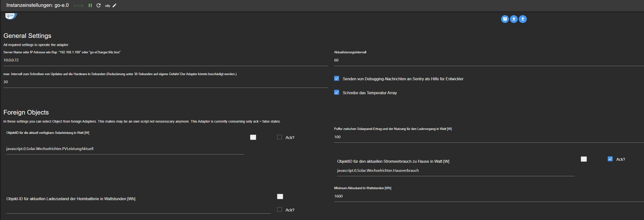Open object picker for Solarleistung ObjektID
Screen dimensions: 644x220
[253, 137]
